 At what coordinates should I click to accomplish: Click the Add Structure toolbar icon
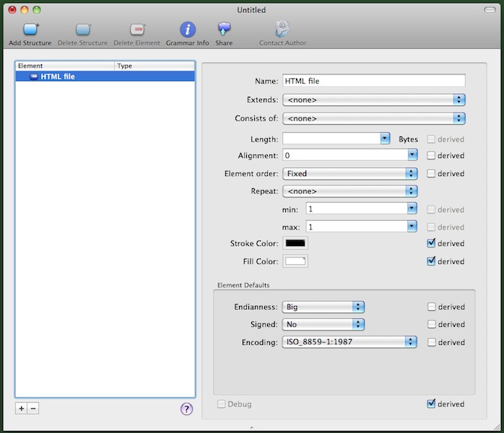click(30, 30)
